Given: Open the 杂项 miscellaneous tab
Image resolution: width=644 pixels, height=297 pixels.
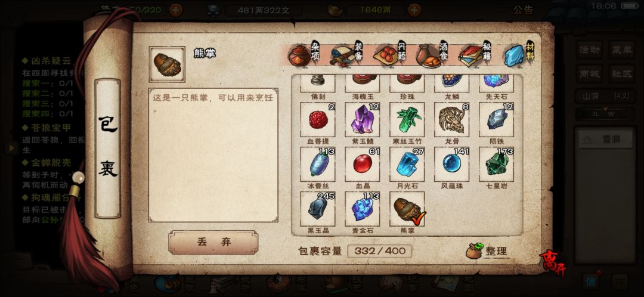Looking at the screenshot, I should tap(305, 55).
